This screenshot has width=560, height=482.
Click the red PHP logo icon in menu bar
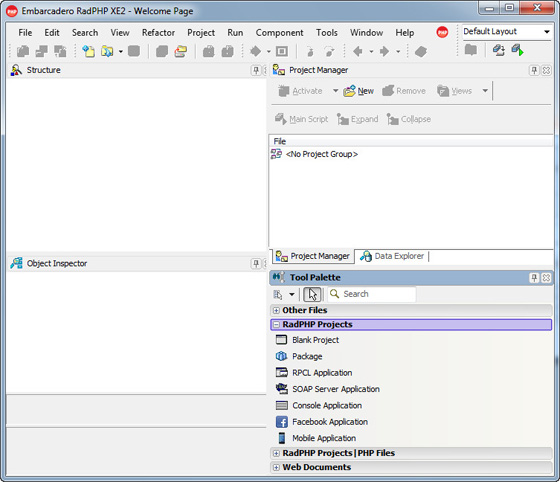(x=442, y=32)
